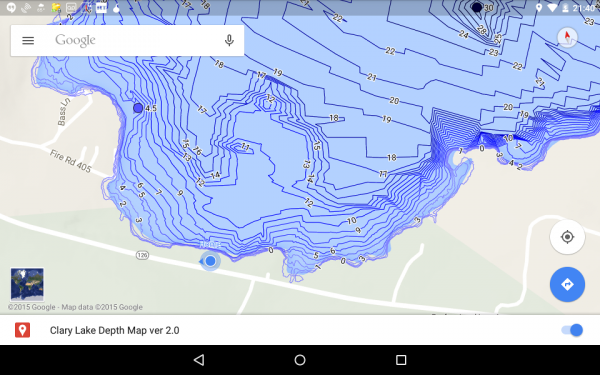
Task: Center map on my location button
Action: click(567, 237)
